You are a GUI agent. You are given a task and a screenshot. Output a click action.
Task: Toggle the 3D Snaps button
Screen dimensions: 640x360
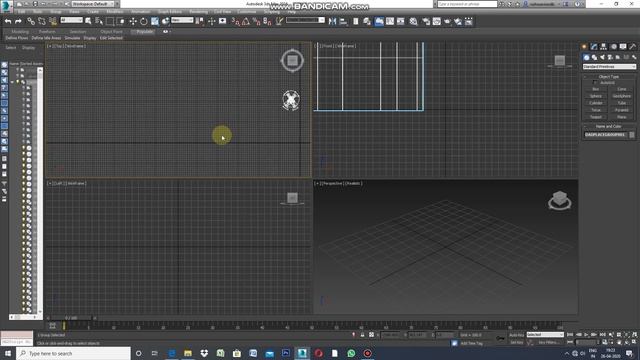[236, 21]
